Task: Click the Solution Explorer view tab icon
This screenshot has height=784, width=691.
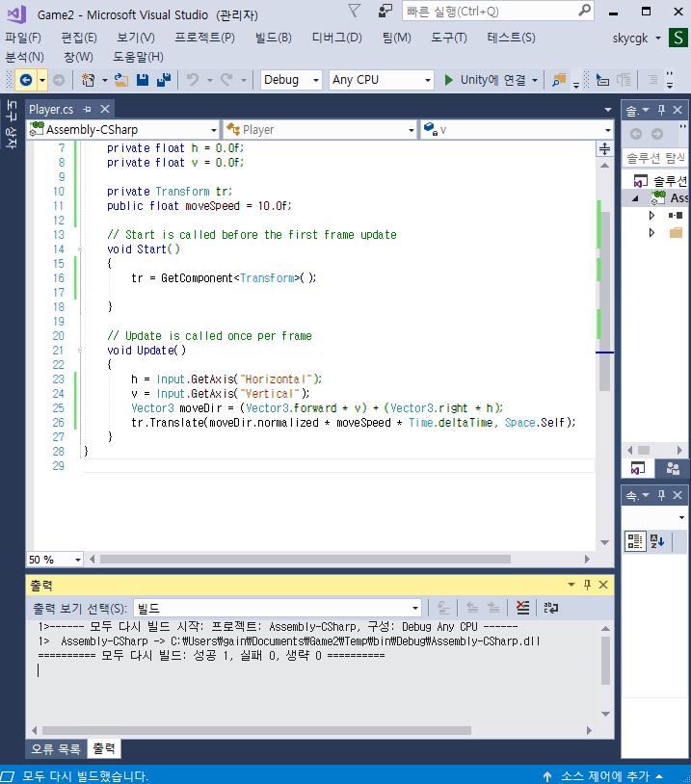Action: click(x=637, y=469)
